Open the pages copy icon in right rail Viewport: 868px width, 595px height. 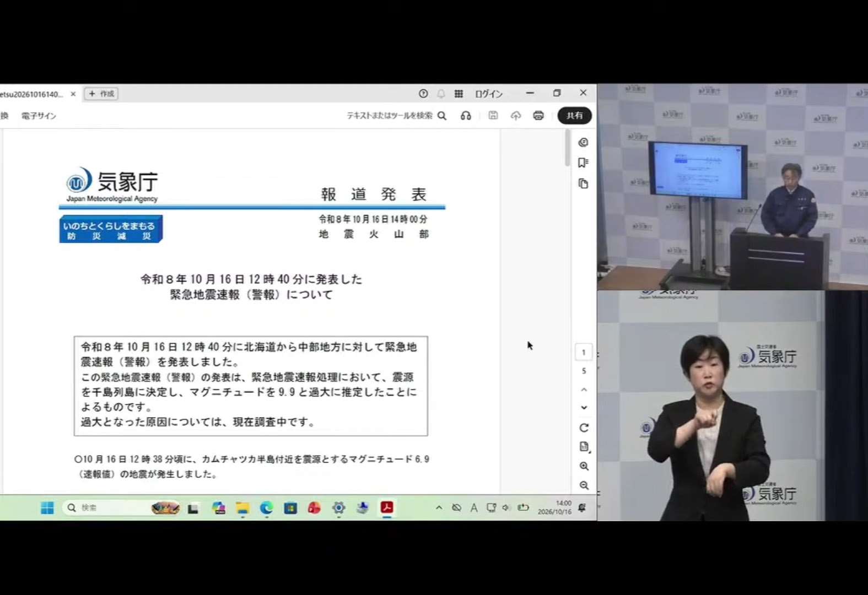(x=583, y=183)
